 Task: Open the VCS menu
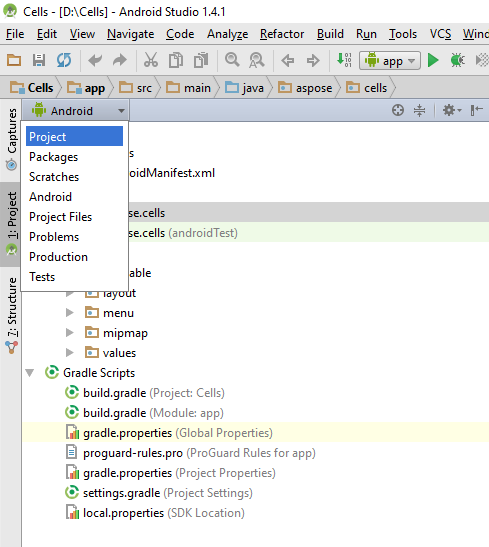click(440, 34)
